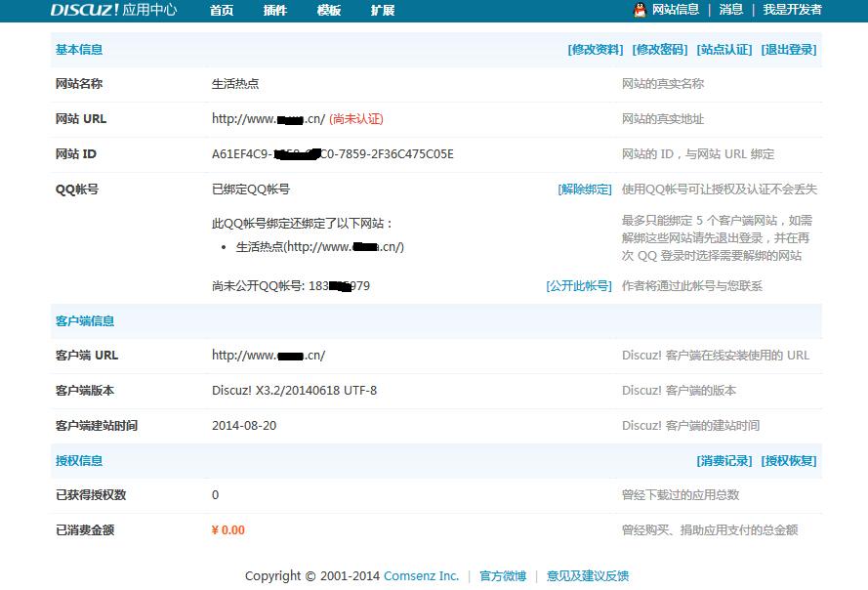
Task: Click the 已绑定QQ帐号 status text
Action: coord(251,190)
